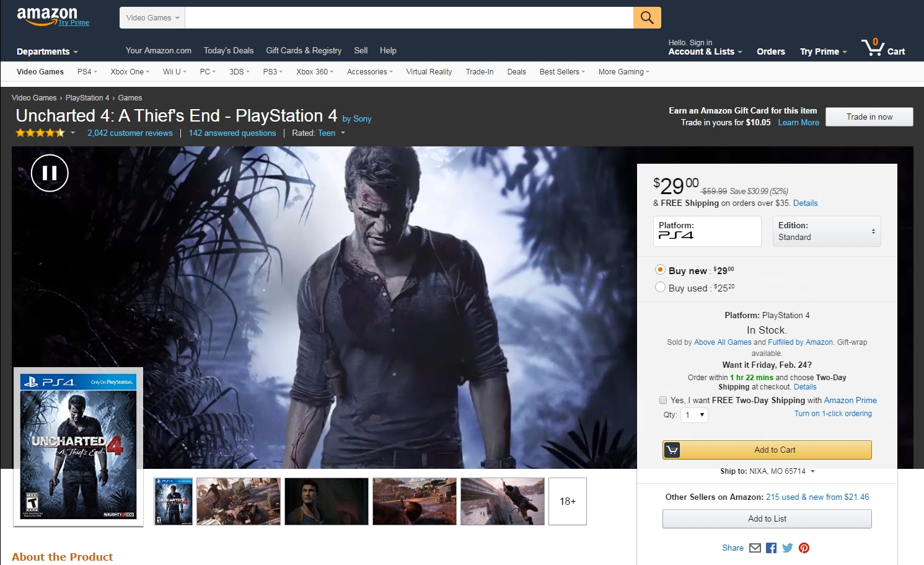Select the game box art thumbnail
This screenshot has height=565, width=924.
pos(174,501)
